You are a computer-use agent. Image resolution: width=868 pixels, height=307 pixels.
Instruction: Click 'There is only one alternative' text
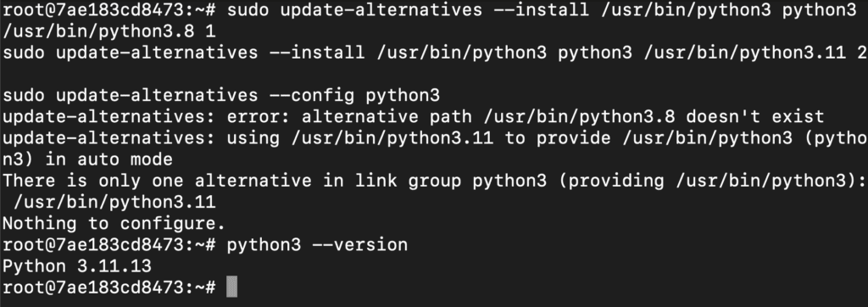[157, 181]
